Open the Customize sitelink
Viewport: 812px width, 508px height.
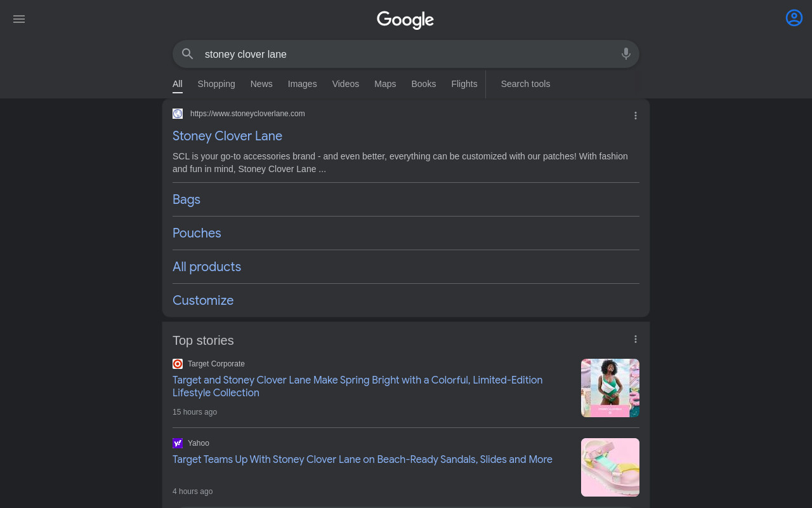(x=203, y=300)
